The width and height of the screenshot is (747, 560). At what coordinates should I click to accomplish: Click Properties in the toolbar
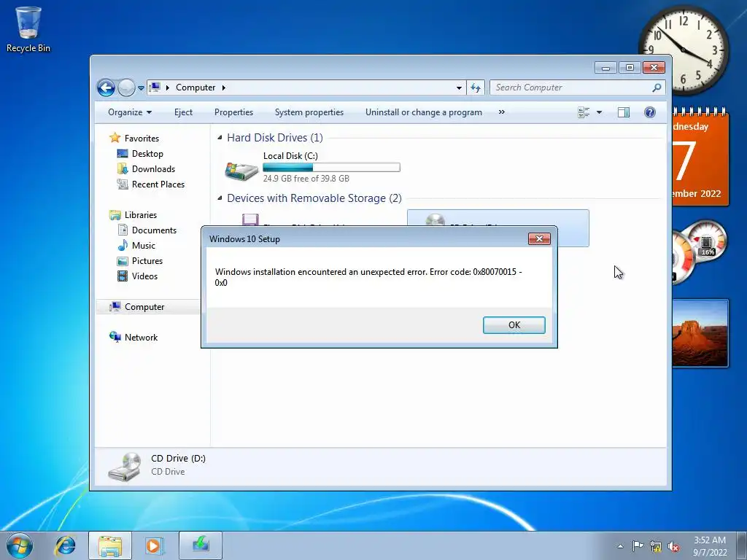pyautogui.click(x=233, y=112)
